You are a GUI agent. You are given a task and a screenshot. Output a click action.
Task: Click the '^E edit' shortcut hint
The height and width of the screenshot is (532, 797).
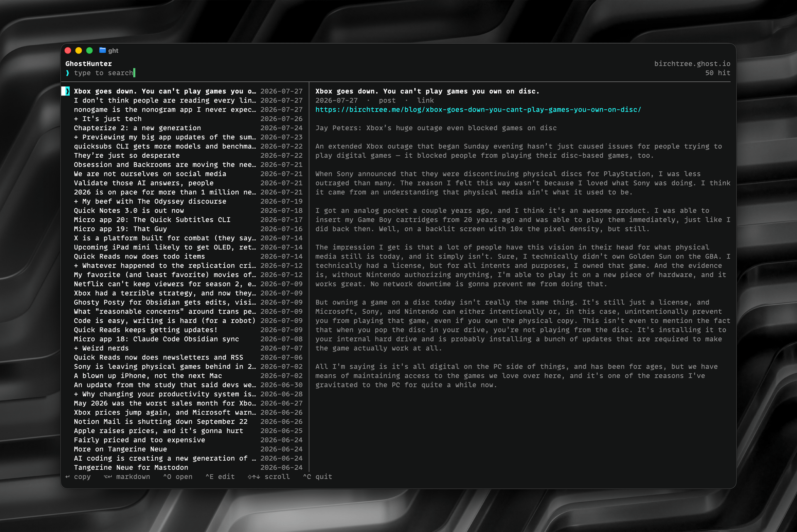pos(220,477)
